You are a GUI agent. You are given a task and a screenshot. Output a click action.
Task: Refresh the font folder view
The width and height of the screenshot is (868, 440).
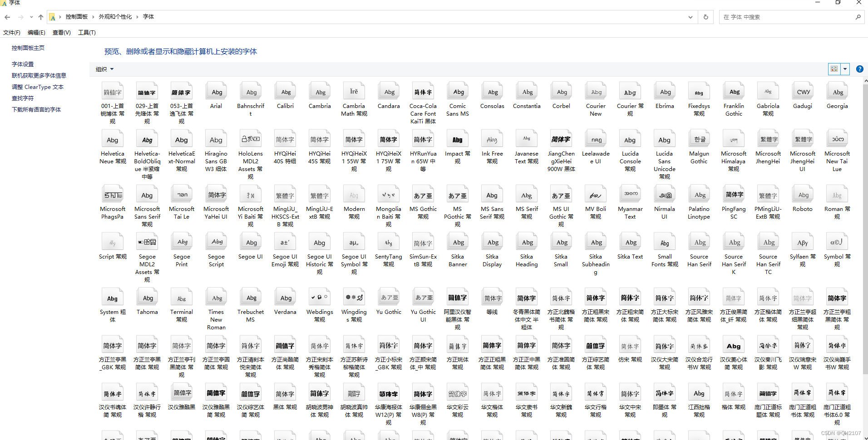click(x=706, y=17)
